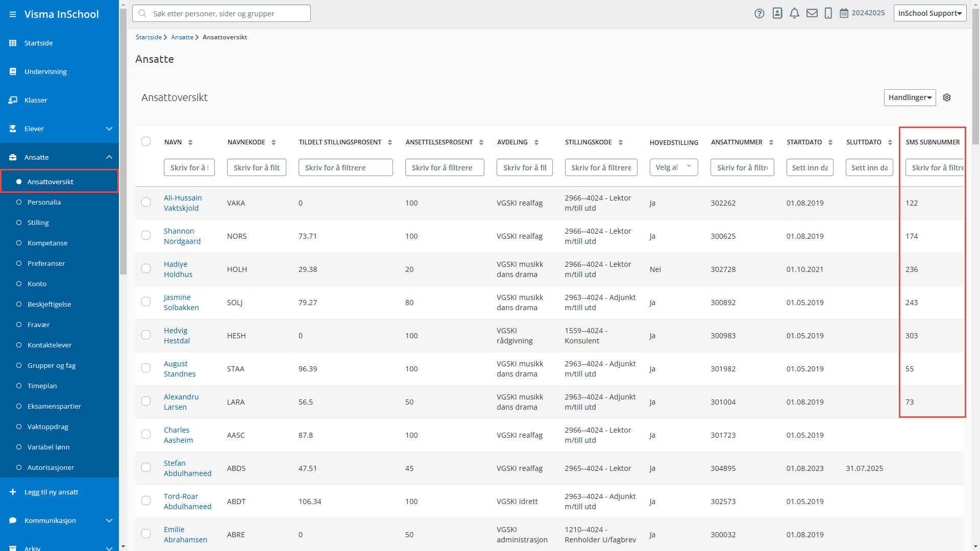Sort by ANSETTELSESPROSENT arrows
This screenshot has width=980, height=551.
click(481, 142)
